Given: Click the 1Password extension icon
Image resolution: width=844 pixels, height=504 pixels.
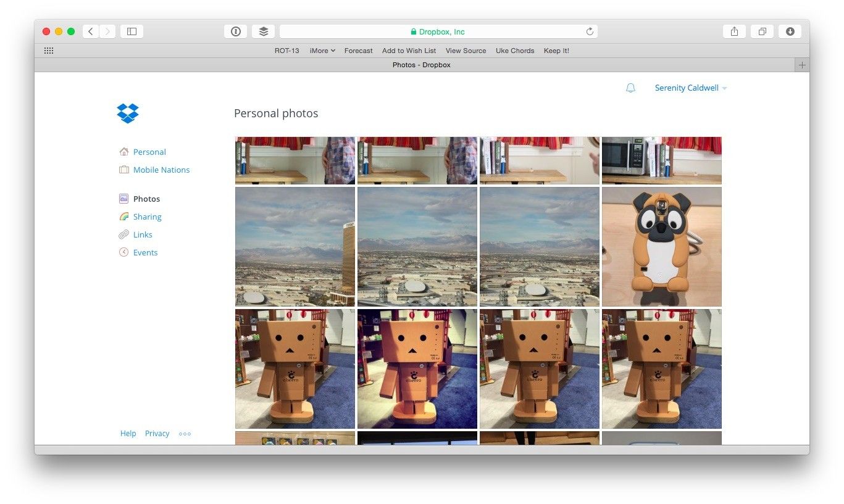Looking at the screenshot, I should (235, 31).
